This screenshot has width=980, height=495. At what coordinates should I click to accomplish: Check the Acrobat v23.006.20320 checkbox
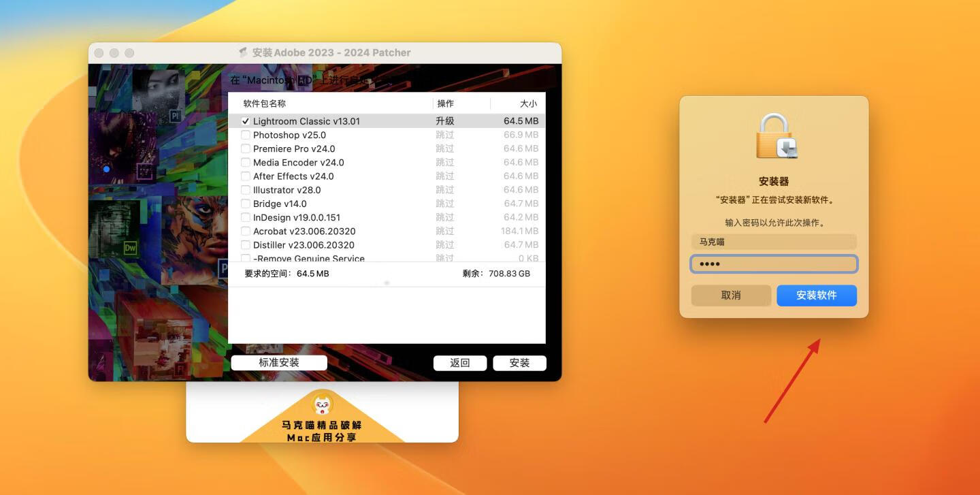tap(246, 231)
